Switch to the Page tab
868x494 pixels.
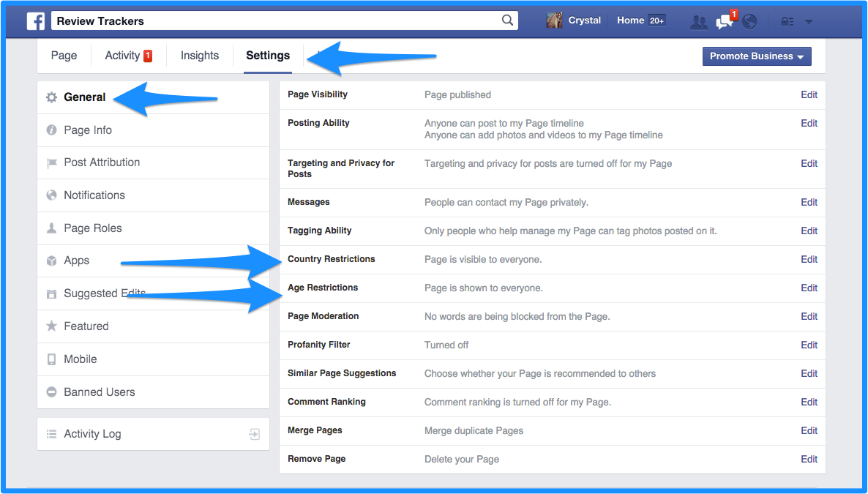coord(64,56)
